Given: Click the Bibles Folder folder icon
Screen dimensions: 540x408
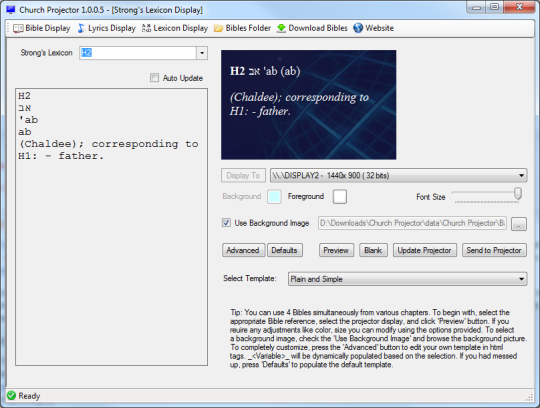Looking at the screenshot, I should 218,28.
